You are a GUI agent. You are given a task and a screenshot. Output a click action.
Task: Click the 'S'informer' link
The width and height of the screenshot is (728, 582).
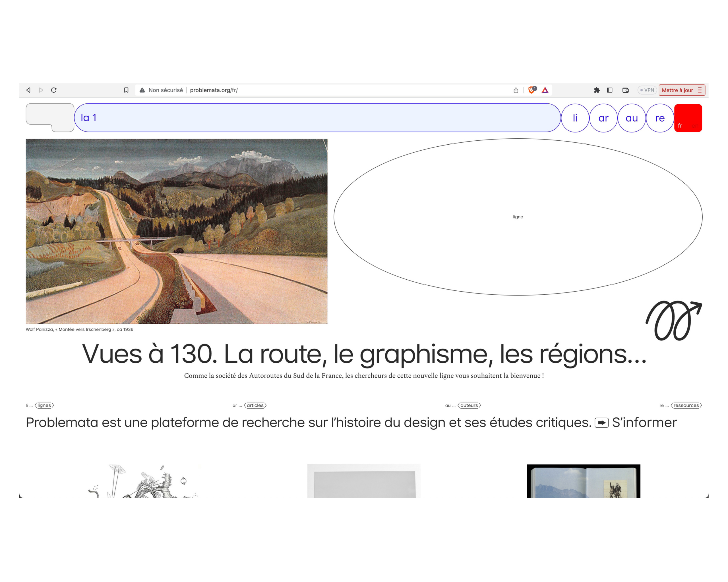click(645, 422)
